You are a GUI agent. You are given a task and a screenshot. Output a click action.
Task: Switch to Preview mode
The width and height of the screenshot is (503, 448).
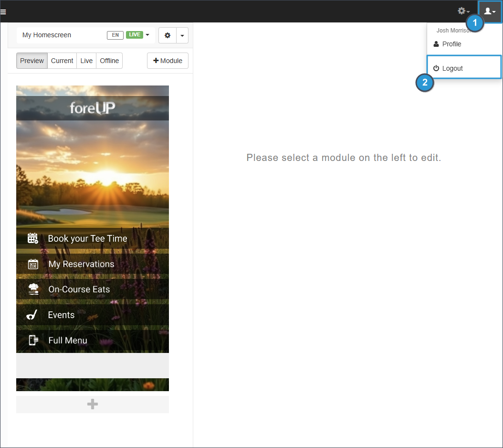[x=32, y=61]
